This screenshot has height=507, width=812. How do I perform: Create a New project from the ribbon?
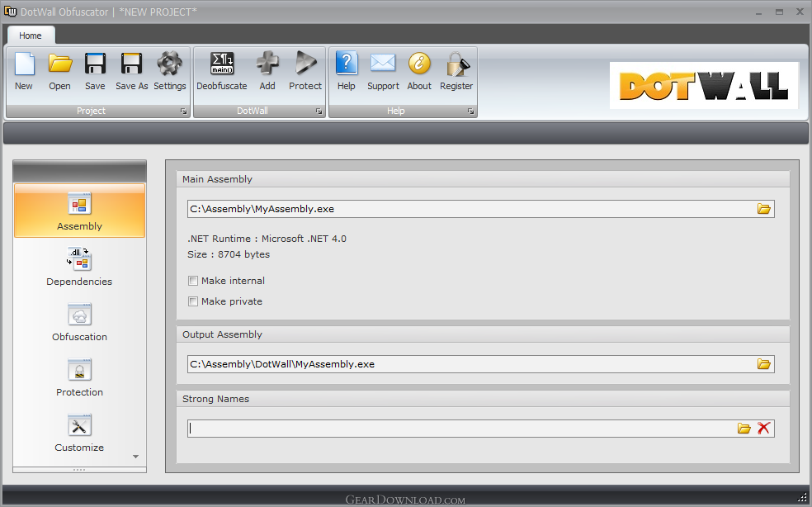point(24,73)
